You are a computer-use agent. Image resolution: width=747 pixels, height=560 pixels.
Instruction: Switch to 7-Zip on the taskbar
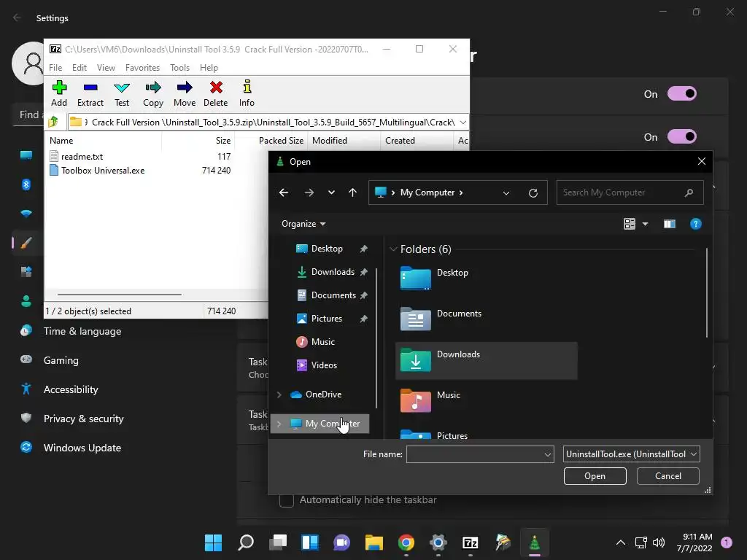point(471,542)
